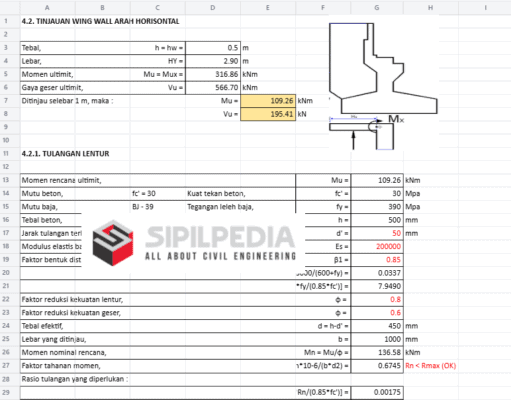
Task: Click the 'Rn < Rmax (OK)' note
Action: pyautogui.click(x=430, y=366)
